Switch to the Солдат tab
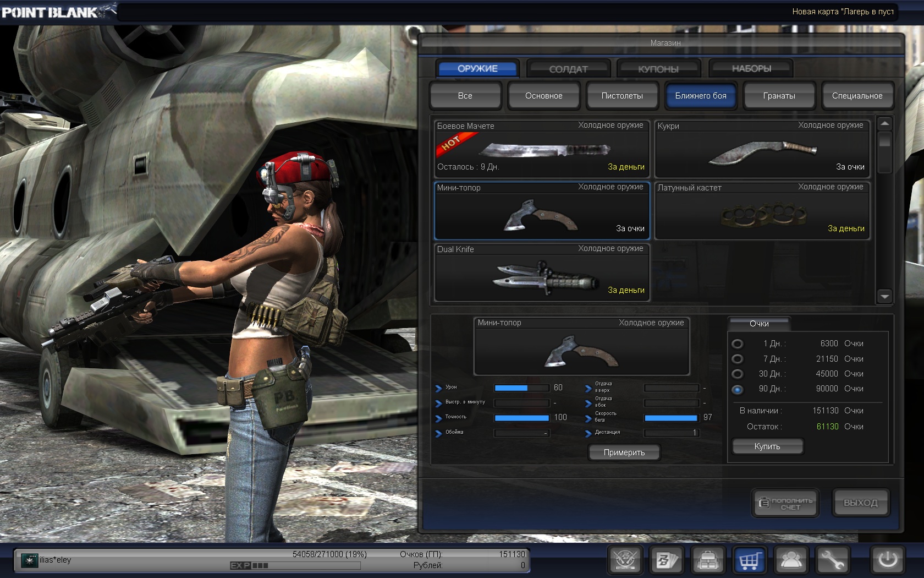 pos(568,69)
